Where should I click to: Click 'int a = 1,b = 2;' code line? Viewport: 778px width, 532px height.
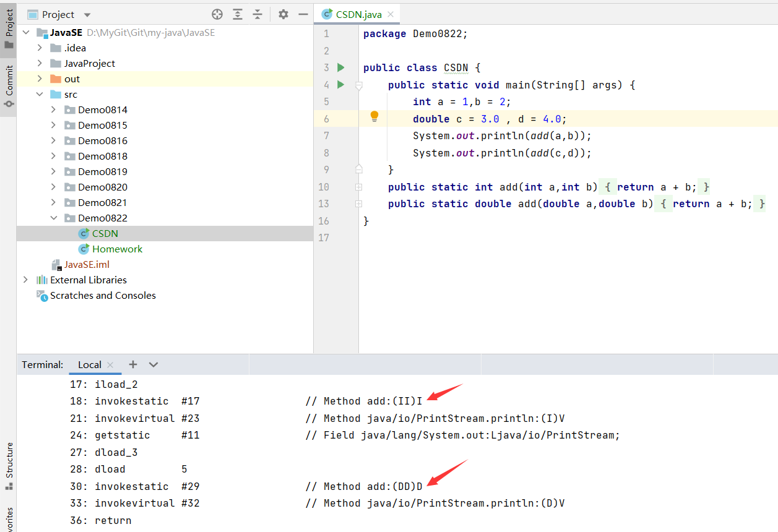(x=462, y=101)
